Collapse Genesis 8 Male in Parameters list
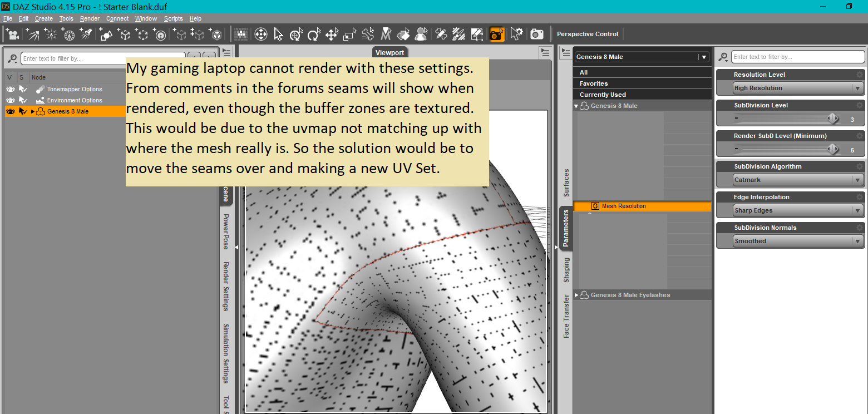Screen dimensions: 868x414 pyautogui.click(x=576, y=106)
